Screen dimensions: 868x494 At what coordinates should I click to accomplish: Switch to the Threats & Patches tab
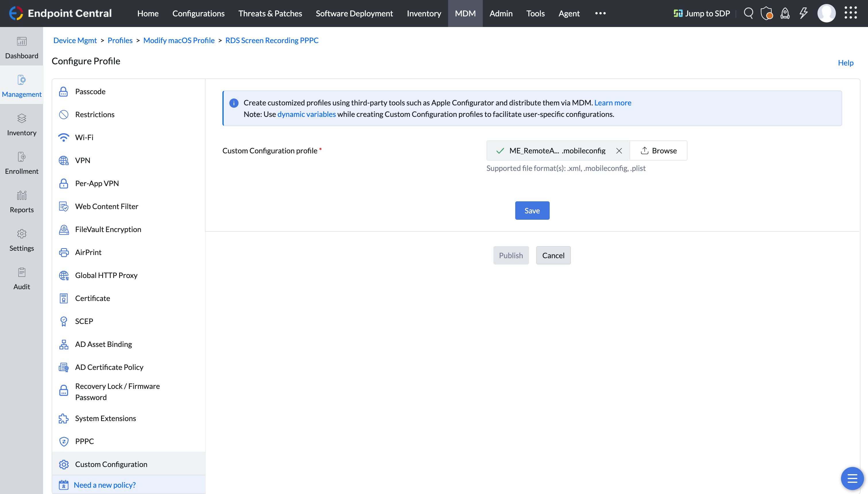coord(270,13)
